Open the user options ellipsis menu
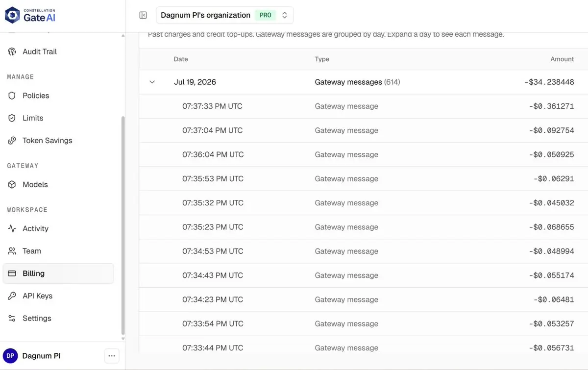This screenshot has height=370, width=588. 112,356
